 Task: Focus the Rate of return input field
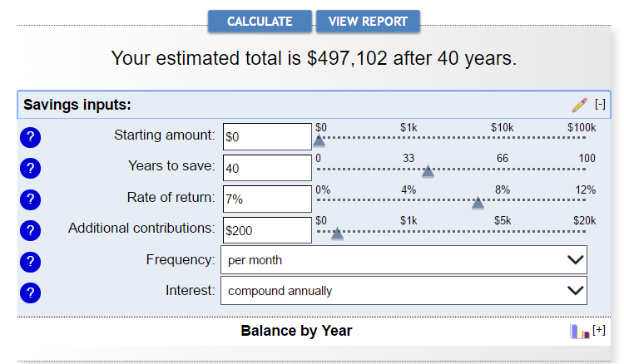(x=267, y=199)
